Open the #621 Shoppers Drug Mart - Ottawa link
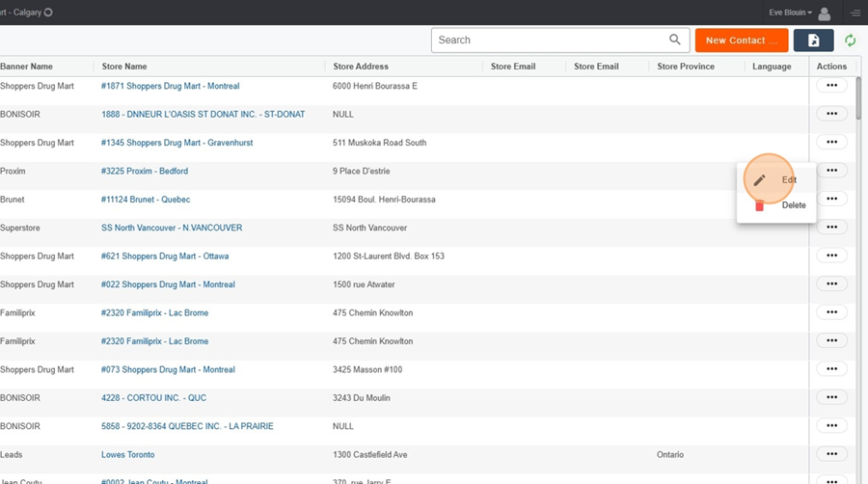868x484 pixels. tap(164, 256)
